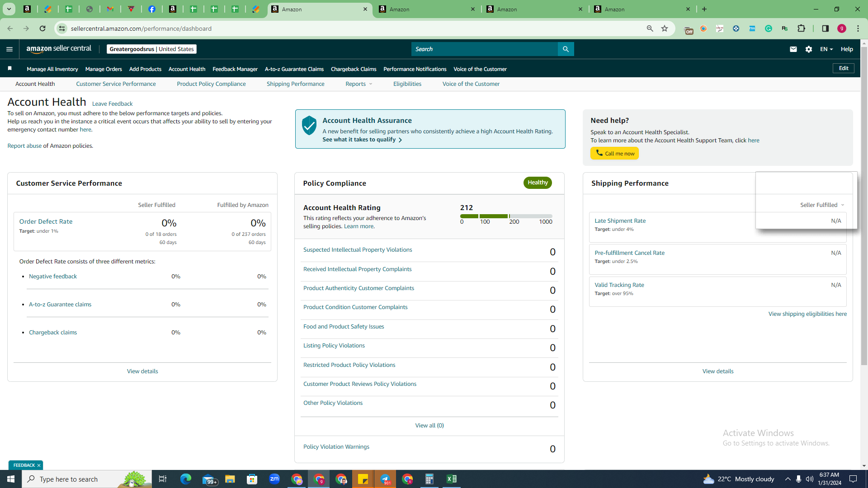Screen dimensions: 868x488
Task: Close the FEEDBACK tab with the X
Action: 39,465
